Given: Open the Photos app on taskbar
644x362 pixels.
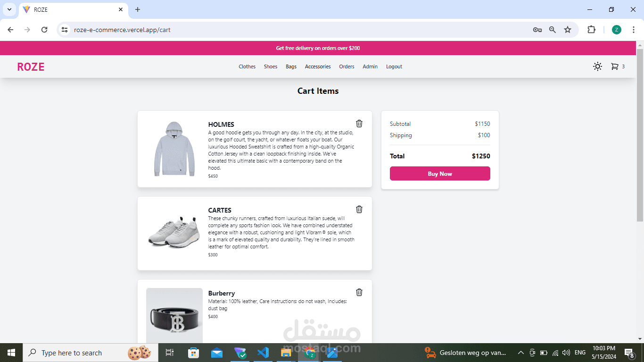Looking at the screenshot, I should 332,353.
